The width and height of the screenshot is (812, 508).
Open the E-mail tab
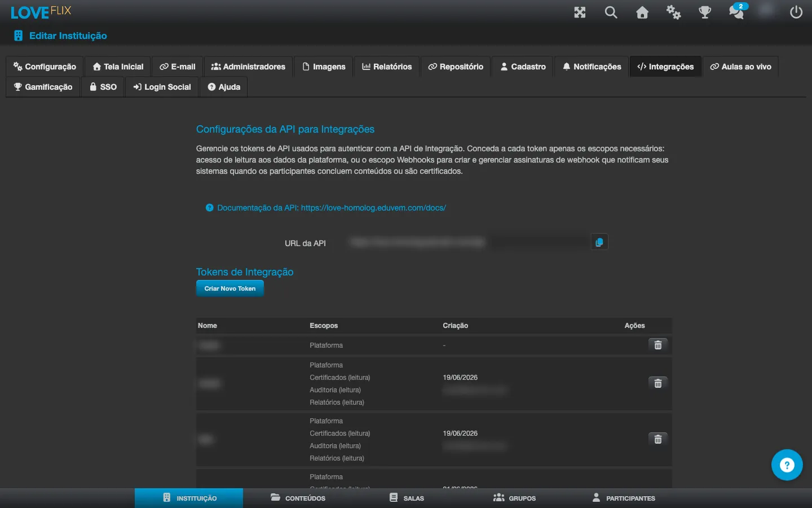point(178,67)
